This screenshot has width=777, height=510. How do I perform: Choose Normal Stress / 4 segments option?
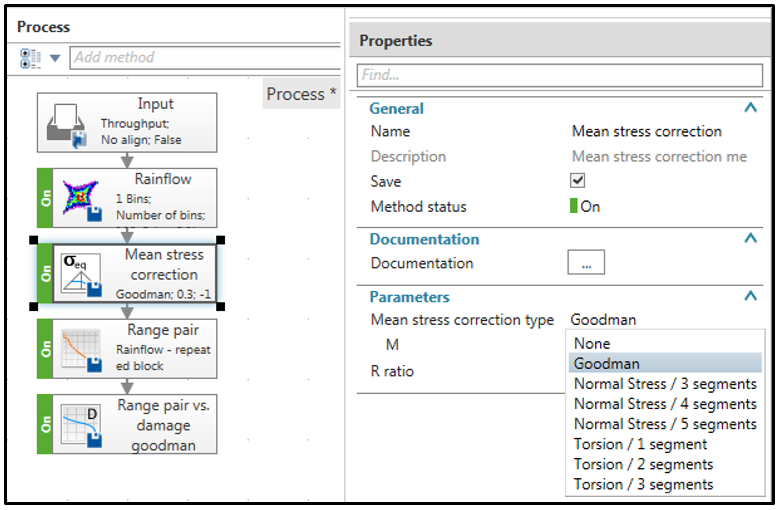tap(665, 404)
